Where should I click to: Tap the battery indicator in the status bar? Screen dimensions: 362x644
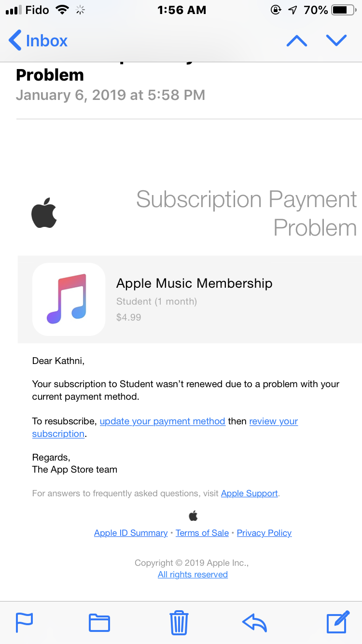click(343, 10)
